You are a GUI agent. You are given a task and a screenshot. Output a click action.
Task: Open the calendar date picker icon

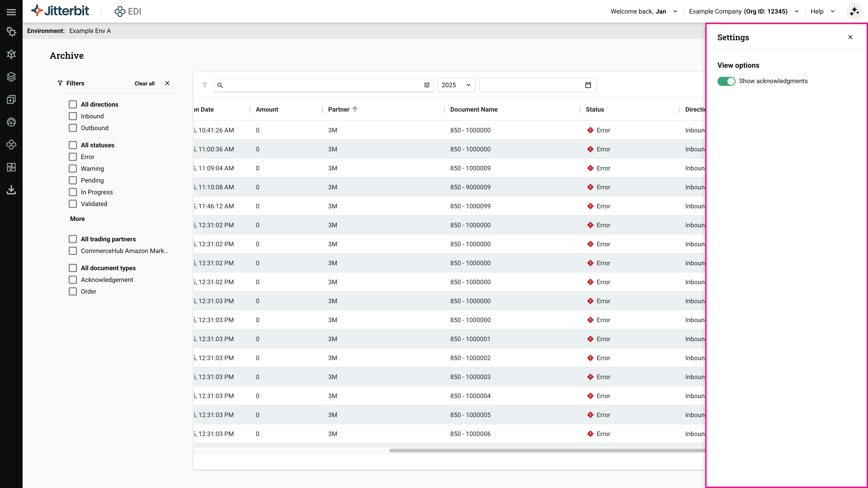click(588, 85)
